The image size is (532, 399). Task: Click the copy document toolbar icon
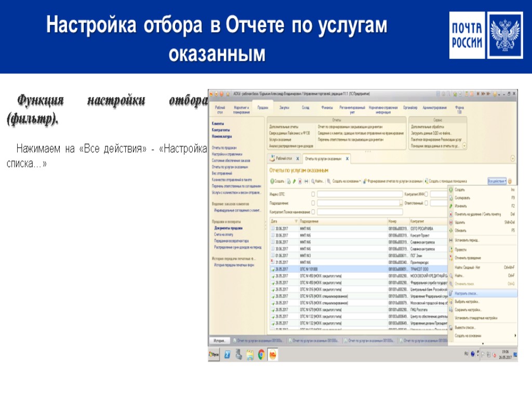(x=289, y=181)
